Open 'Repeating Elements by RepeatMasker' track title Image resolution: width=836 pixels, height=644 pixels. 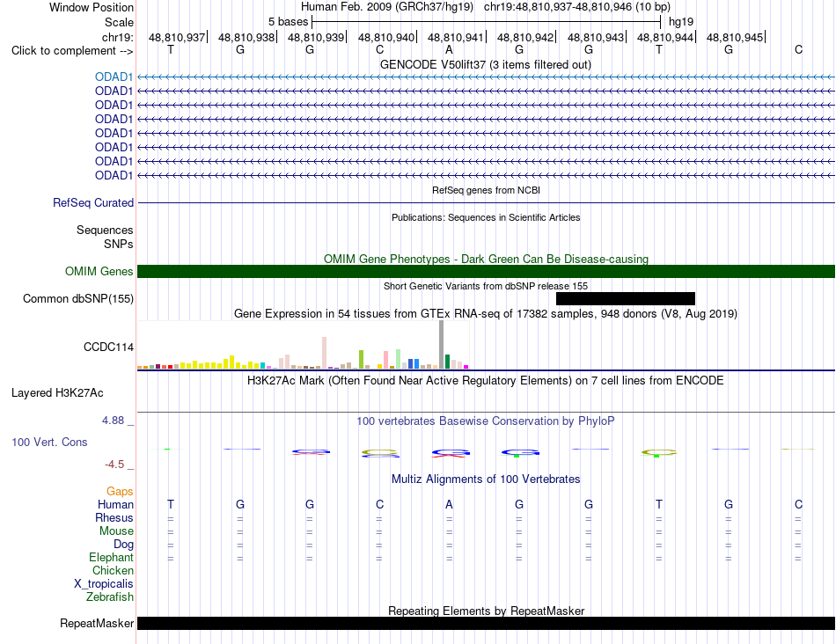486,611
